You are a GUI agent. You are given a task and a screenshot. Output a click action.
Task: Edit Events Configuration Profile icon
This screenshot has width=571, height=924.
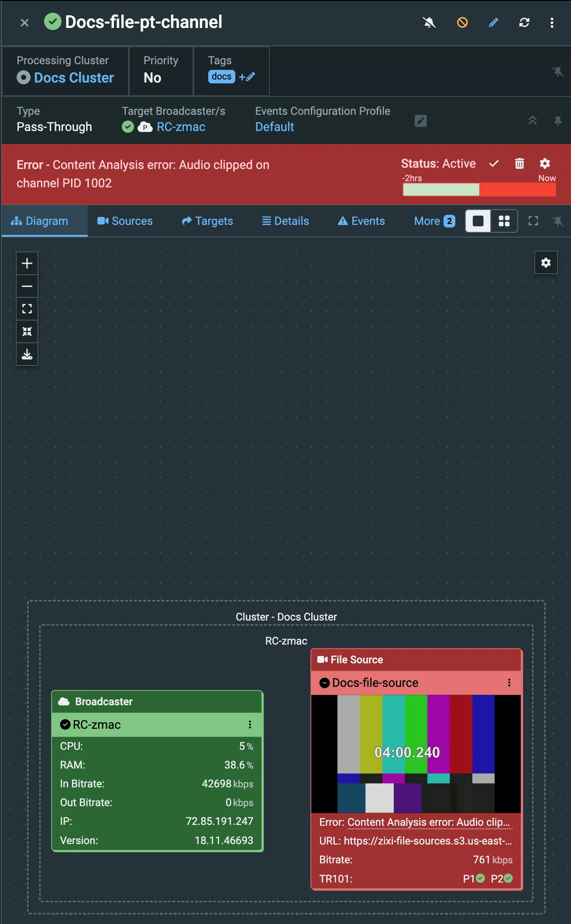click(420, 121)
